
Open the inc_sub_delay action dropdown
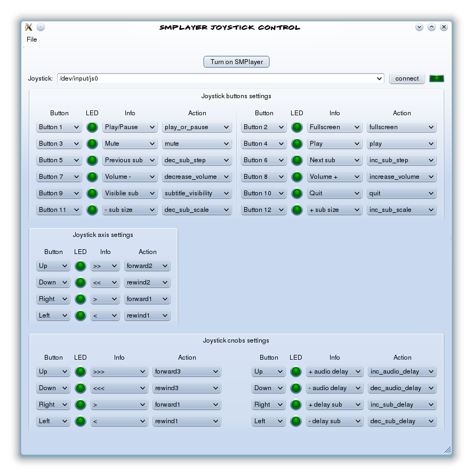(402, 404)
